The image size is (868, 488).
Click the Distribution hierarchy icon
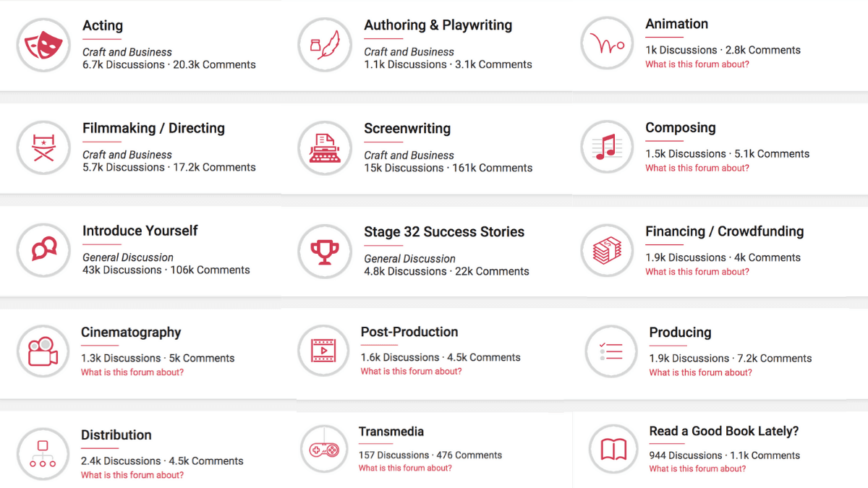[43, 454]
